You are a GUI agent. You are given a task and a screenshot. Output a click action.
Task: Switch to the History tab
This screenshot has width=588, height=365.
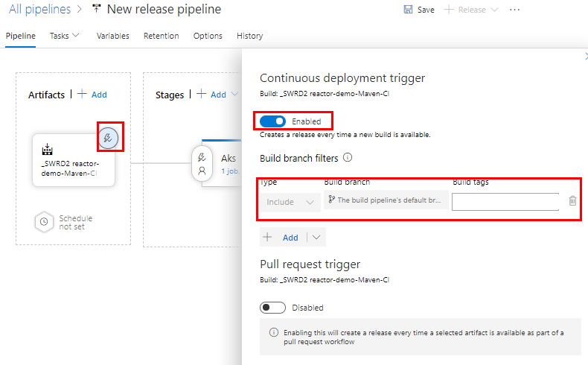tap(250, 36)
